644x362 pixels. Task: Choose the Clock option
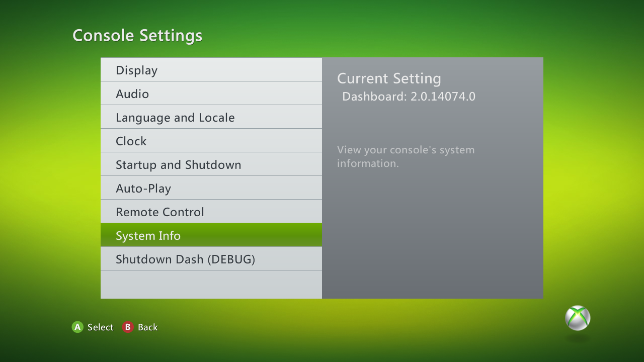211,140
